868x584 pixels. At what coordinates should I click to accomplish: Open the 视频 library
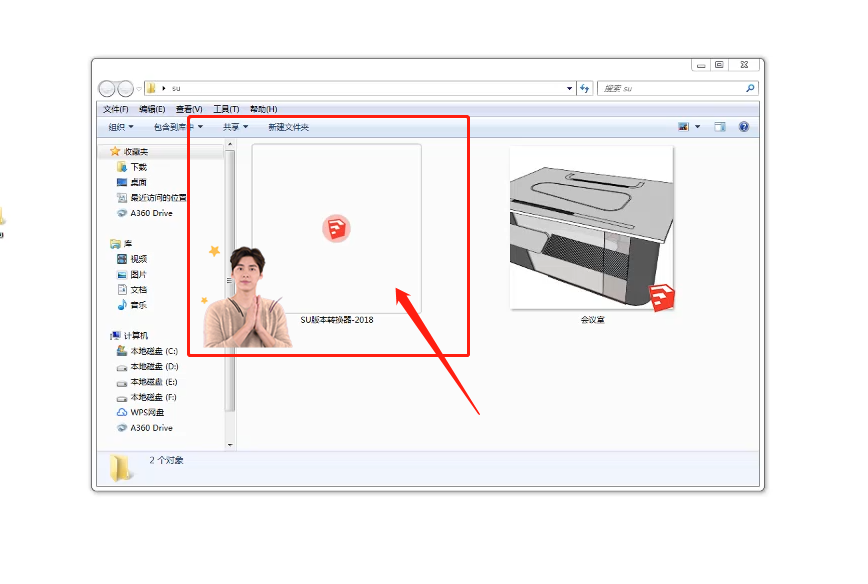pyautogui.click(x=138, y=259)
